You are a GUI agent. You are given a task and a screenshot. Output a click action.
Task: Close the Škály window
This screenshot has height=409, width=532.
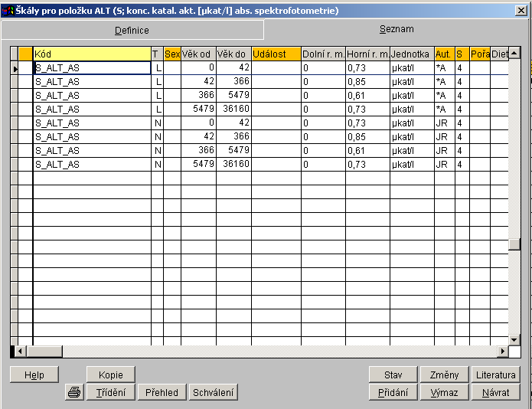coord(521,11)
